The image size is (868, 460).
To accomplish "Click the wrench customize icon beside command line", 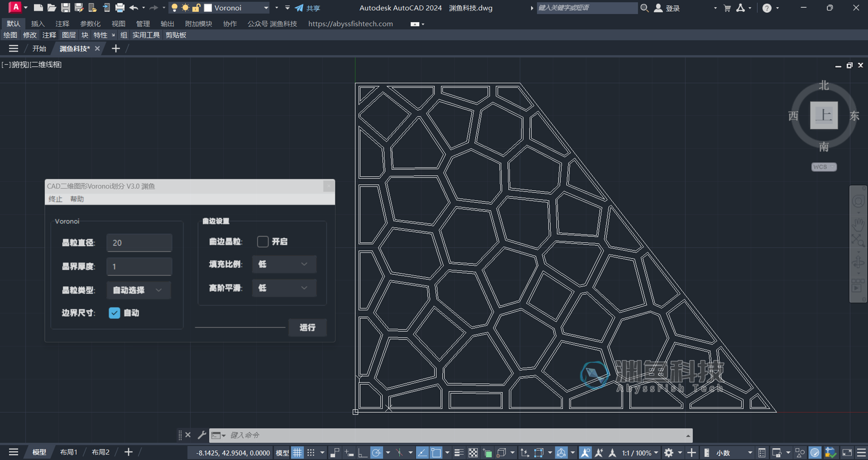I will (x=201, y=435).
